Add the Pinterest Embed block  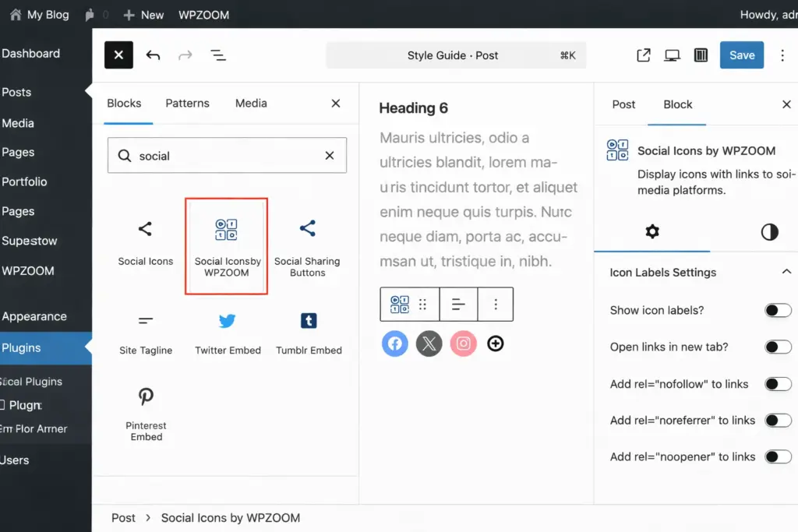[147, 411]
